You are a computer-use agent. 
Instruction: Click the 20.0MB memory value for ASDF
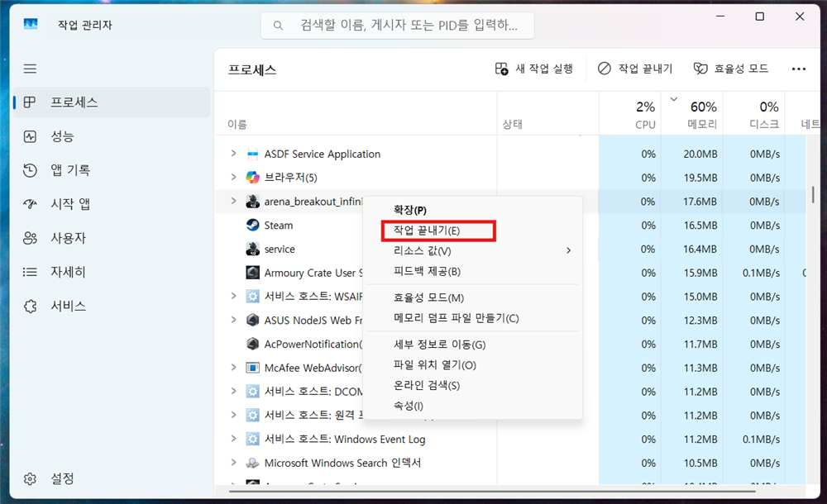click(700, 154)
